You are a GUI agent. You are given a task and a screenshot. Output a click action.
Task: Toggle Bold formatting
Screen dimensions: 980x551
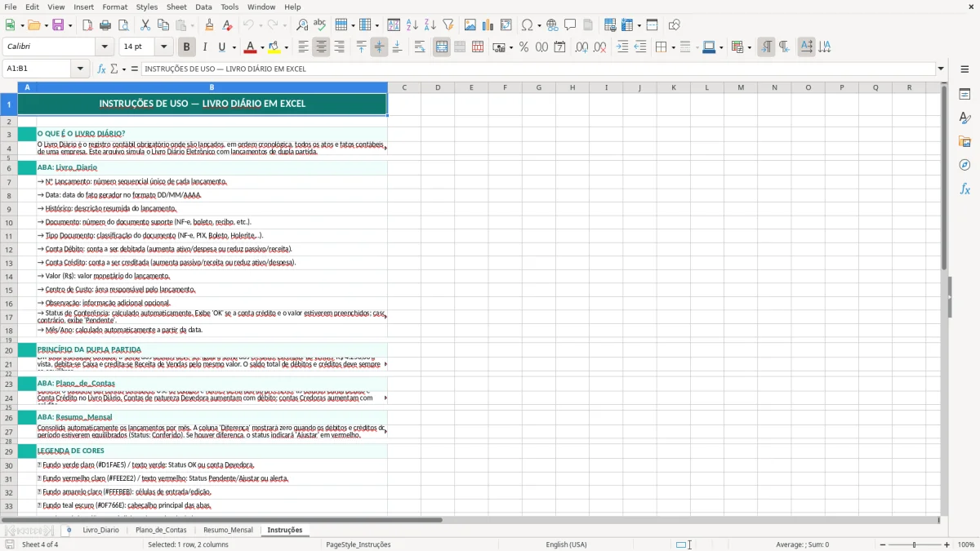[x=186, y=47]
